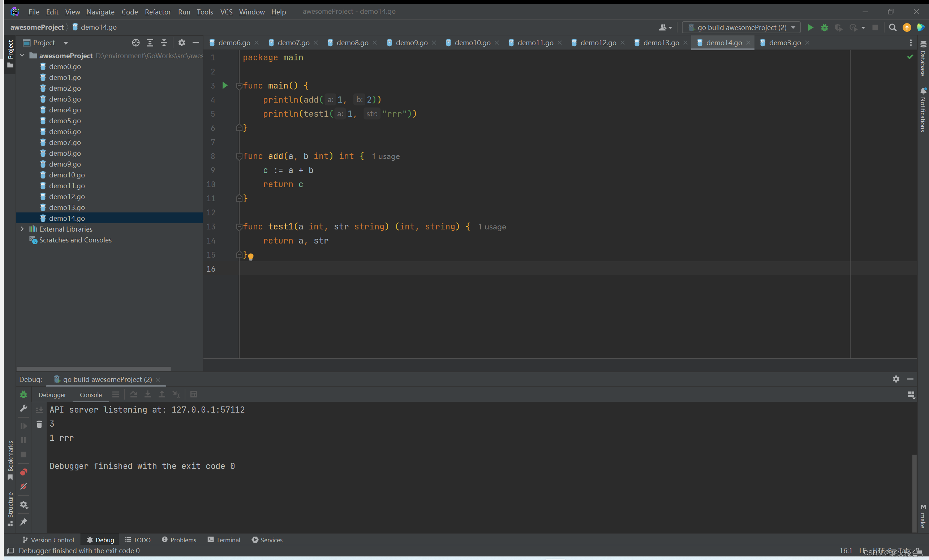
Task: Open Scratches and Consoles node
Action: 76,240
